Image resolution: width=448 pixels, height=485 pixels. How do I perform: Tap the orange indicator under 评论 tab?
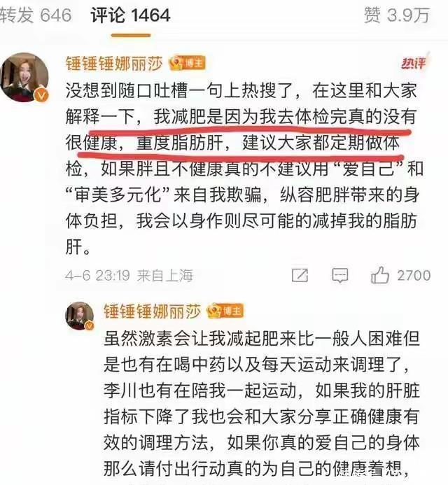pos(131,35)
